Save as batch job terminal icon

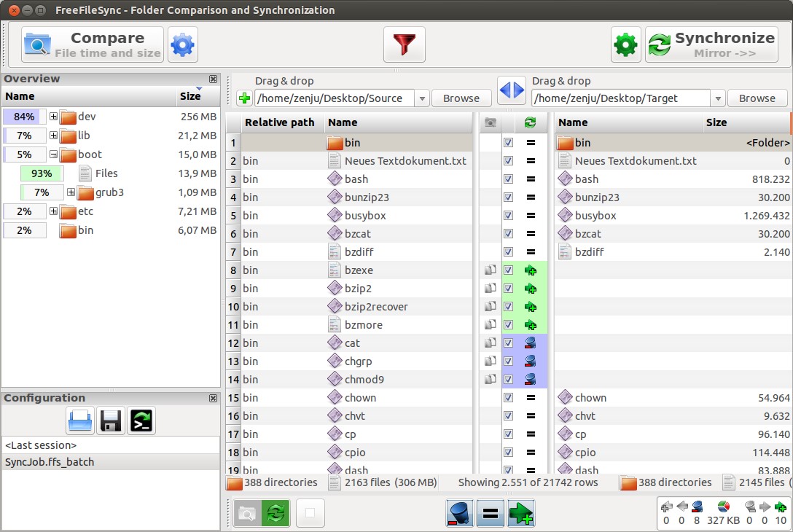point(141,420)
